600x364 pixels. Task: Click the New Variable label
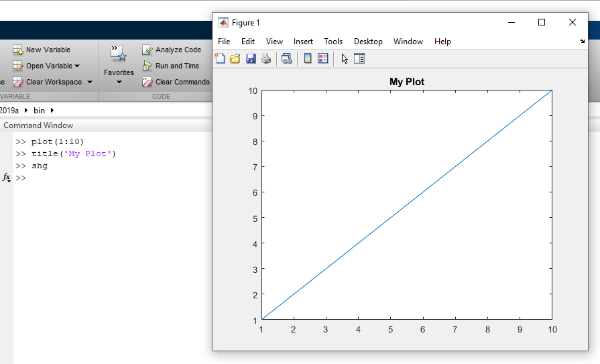tap(48, 50)
